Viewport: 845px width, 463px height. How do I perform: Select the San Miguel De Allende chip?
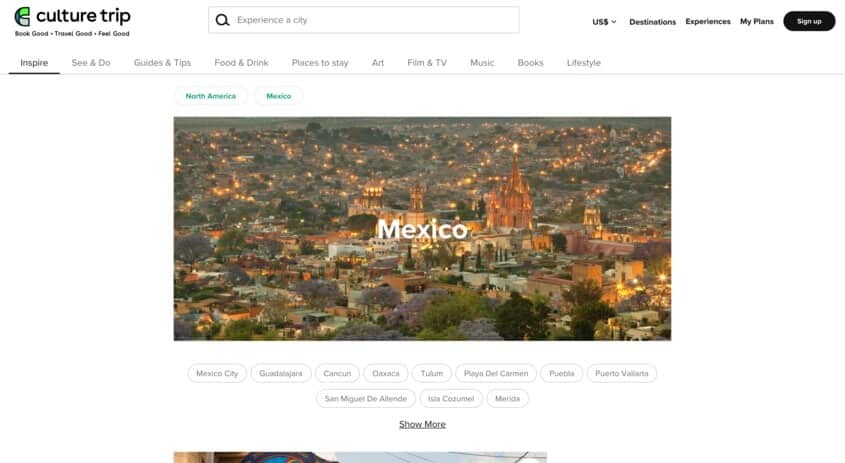(x=366, y=398)
